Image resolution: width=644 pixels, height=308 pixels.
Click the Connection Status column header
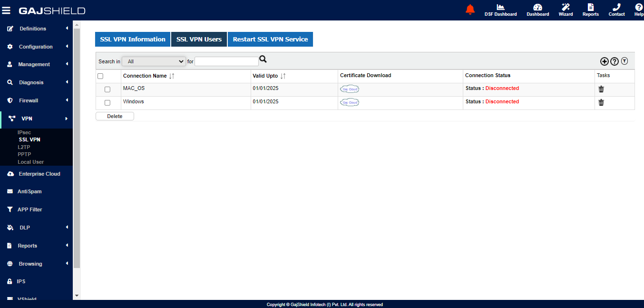tap(488, 75)
